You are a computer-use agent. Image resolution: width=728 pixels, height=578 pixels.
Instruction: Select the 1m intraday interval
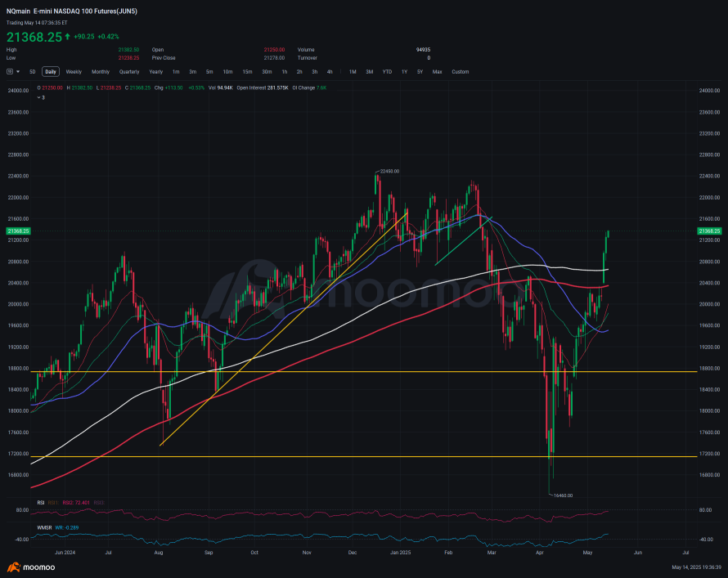click(x=176, y=72)
